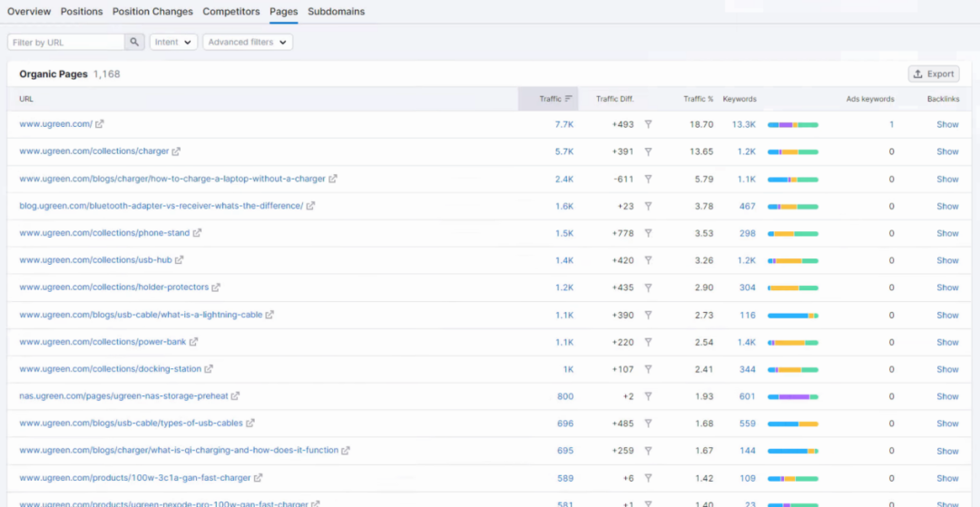
Task: Go to the Competitors tab
Action: coord(231,11)
